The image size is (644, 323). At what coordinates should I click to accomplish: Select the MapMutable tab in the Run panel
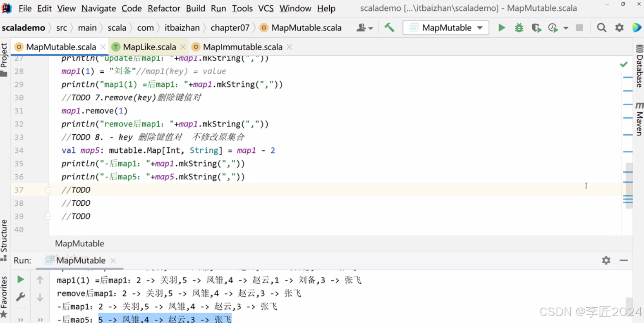(81, 260)
